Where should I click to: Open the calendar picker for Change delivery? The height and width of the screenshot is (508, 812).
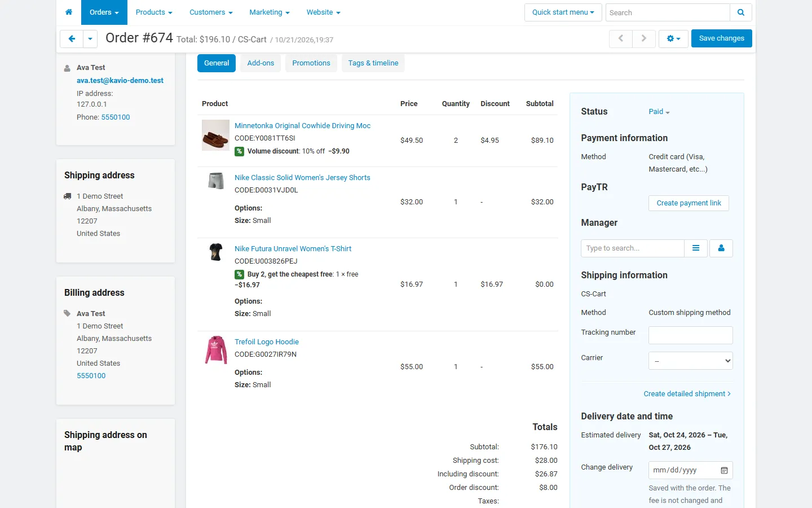pyautogui.click(x=724, y=470)
